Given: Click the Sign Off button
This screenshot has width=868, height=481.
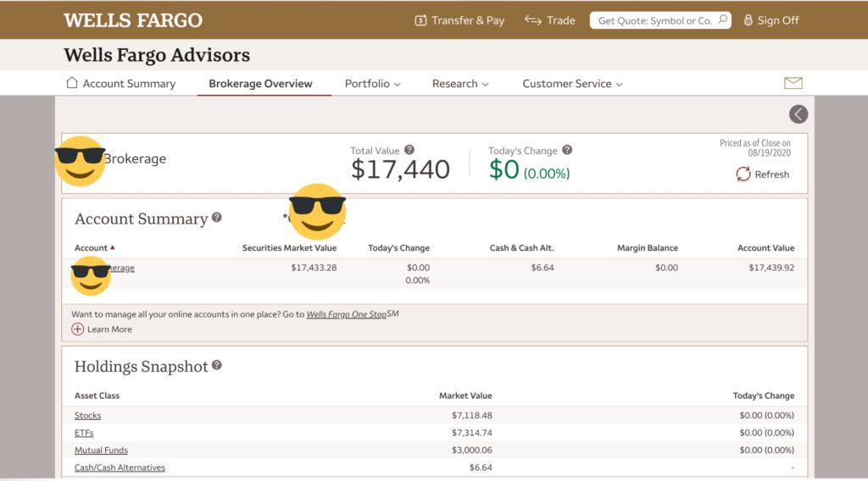Looking at the screenshot, I should (x=771, y=20).
